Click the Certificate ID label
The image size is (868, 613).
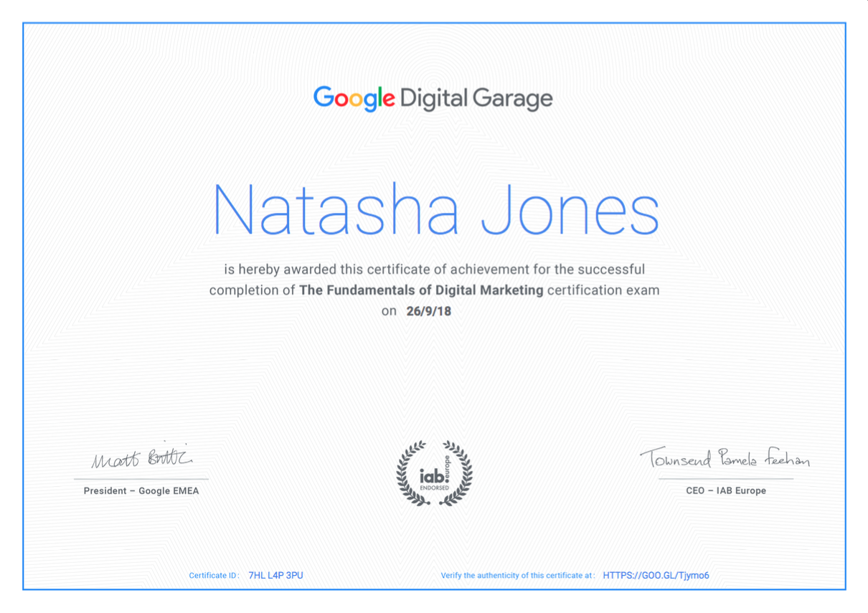coord(214,576)
